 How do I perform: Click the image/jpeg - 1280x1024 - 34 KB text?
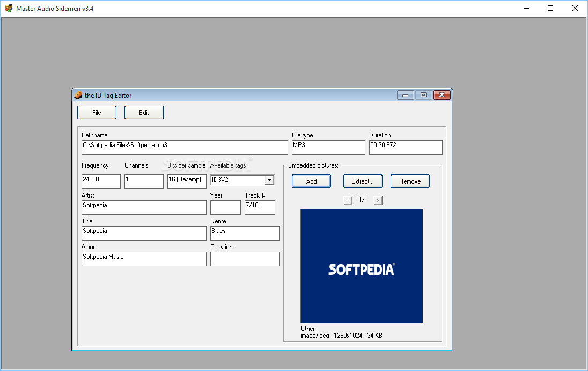tap(341, 336)
